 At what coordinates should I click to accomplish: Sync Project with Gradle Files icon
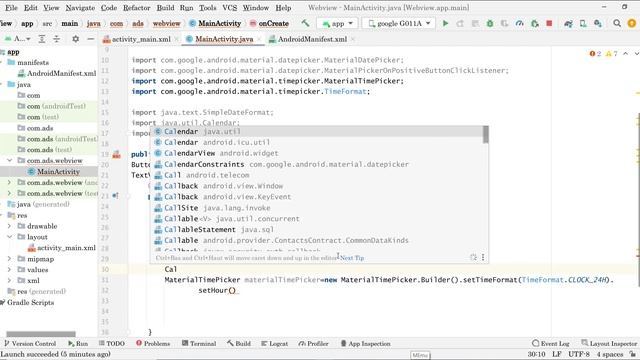pyautogui.click(x=568, y=23)
